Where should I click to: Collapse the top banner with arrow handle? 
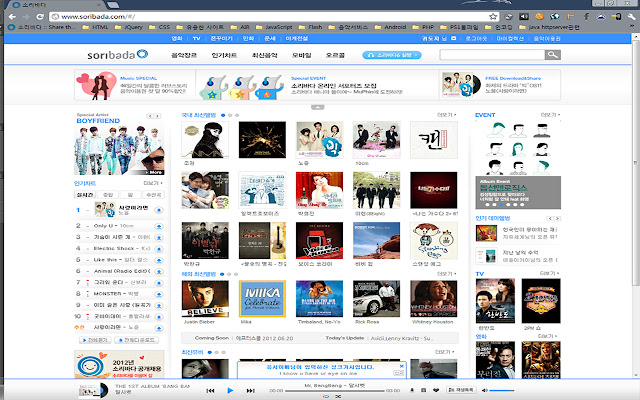(316, 106)
